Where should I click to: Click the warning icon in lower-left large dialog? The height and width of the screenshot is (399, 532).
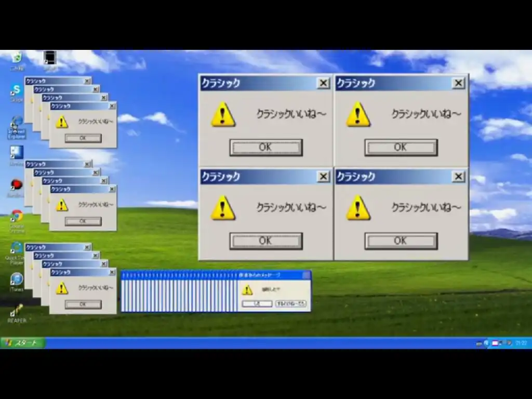222,208
